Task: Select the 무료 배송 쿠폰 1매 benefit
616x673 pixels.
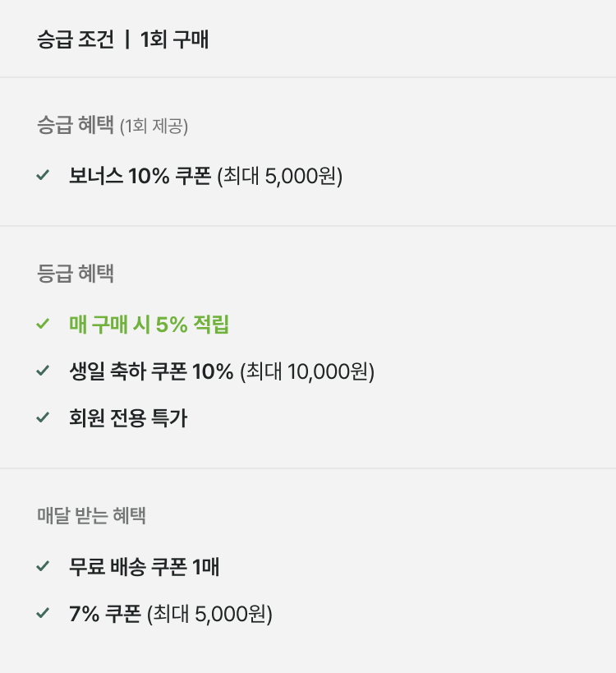Action: point(144,566)
